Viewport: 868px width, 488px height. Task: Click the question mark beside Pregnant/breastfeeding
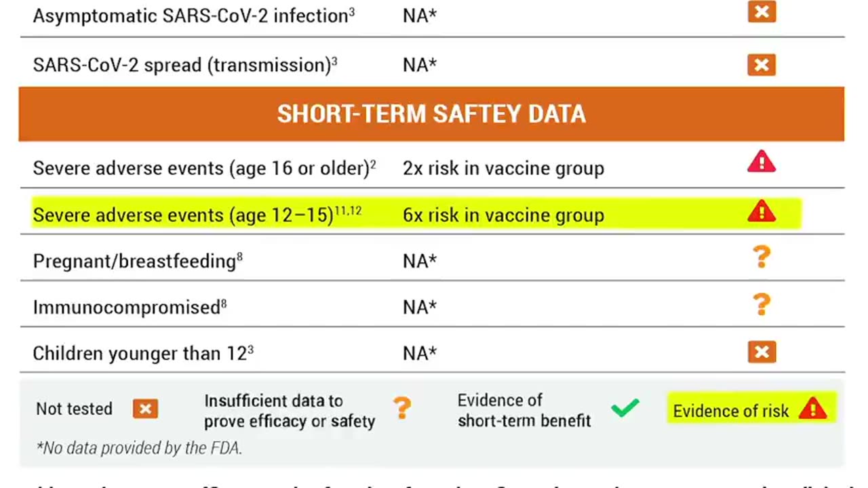(x=762, y=258)
